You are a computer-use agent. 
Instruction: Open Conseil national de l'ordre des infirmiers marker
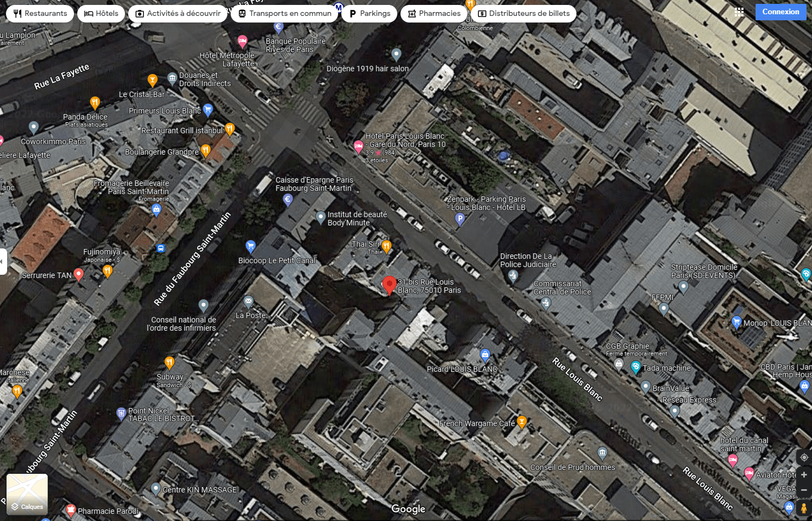click(203, 305)
